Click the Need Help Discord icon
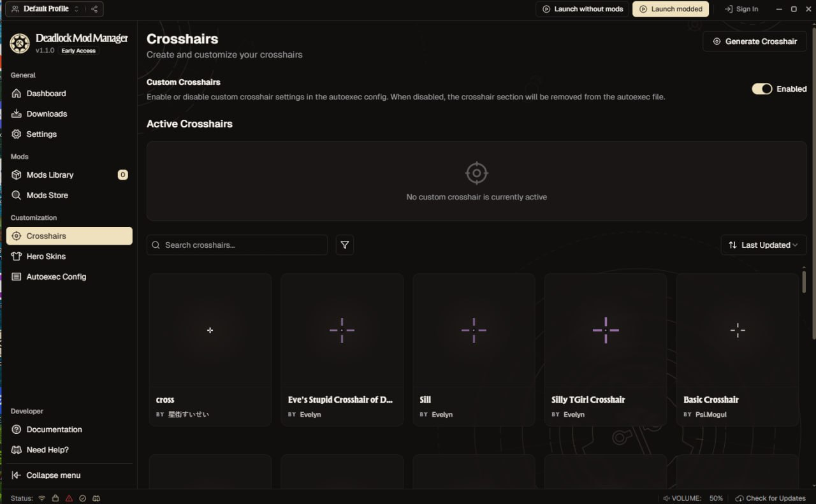816x504 pixels. click(17, 450)
